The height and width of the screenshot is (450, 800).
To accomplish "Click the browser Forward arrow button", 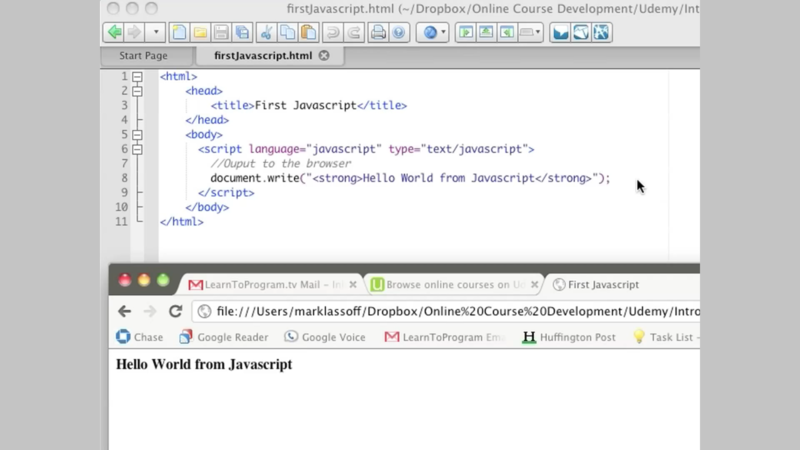I will pos(149,311).
